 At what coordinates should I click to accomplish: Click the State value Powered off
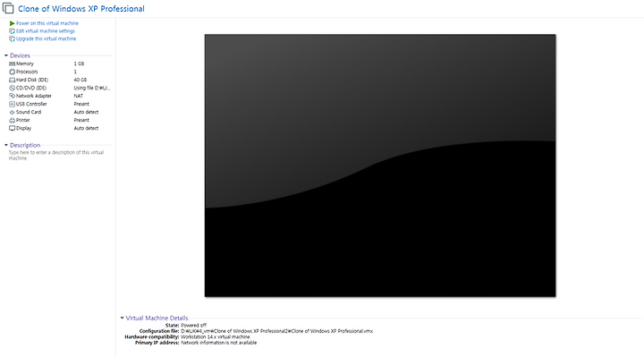pyautogui.click(x=193, y=325)
